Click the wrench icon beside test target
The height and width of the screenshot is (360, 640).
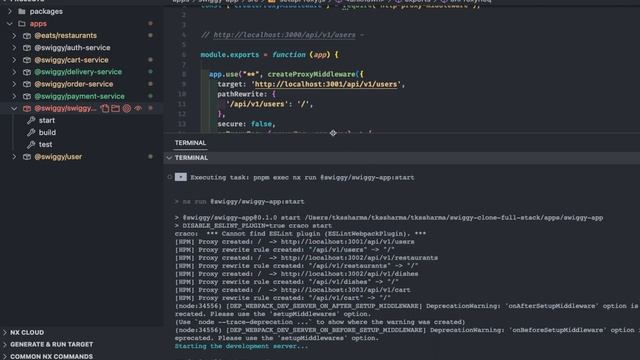click(x=31, y=144)
